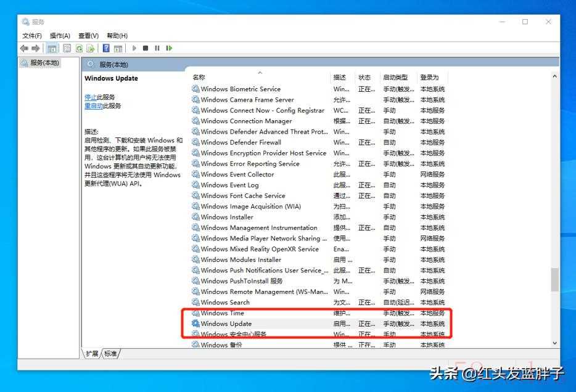Screen dimensions: 576x392
Task: Click the Back arrow toolbar icon
Action: [x=24, y=48]
